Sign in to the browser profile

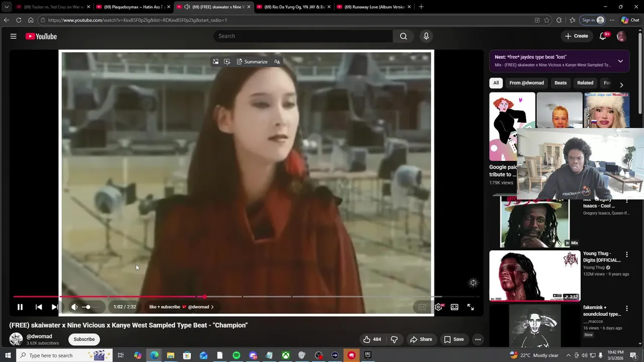593,20
